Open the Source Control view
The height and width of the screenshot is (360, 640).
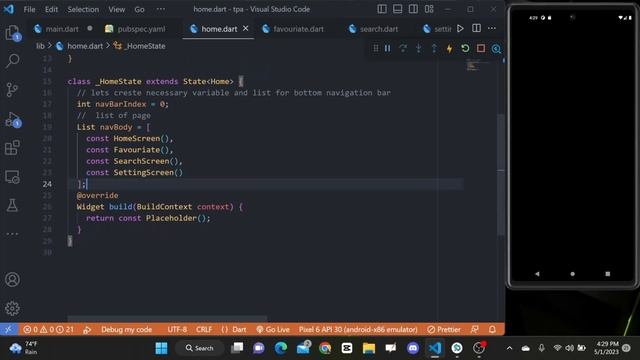[x=12, y=89]
